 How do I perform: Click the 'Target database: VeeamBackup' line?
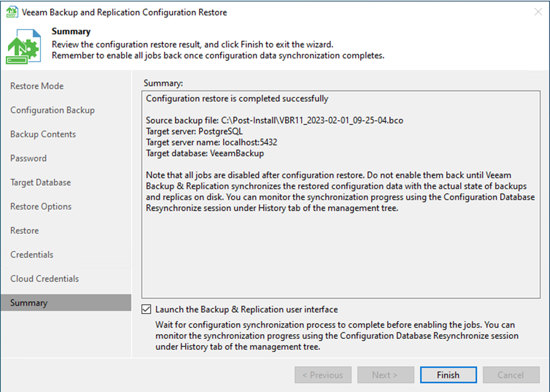pyautogui.click(x=205, y=153)
